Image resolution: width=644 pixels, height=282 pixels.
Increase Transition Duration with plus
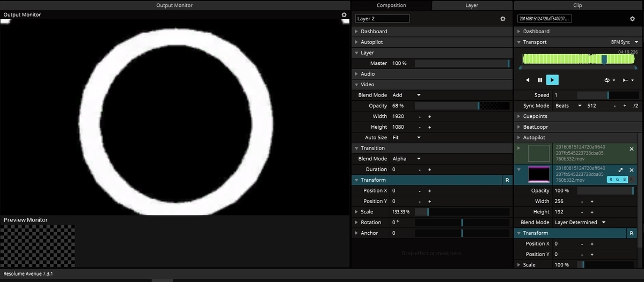[x=429, y=169]
